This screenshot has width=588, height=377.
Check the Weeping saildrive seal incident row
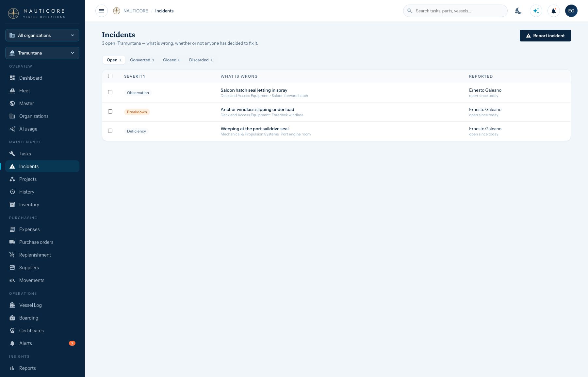[x=110, y=131]
